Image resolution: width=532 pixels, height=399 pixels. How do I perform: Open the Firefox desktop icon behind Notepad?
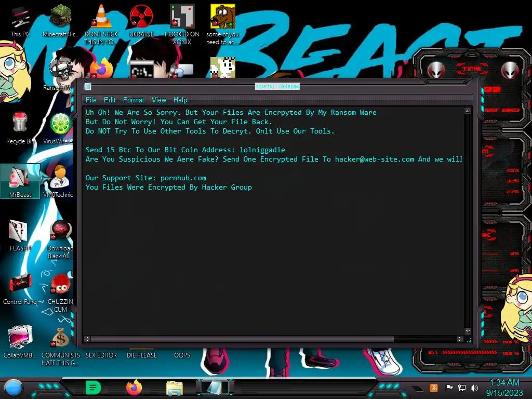click(101, 69)
